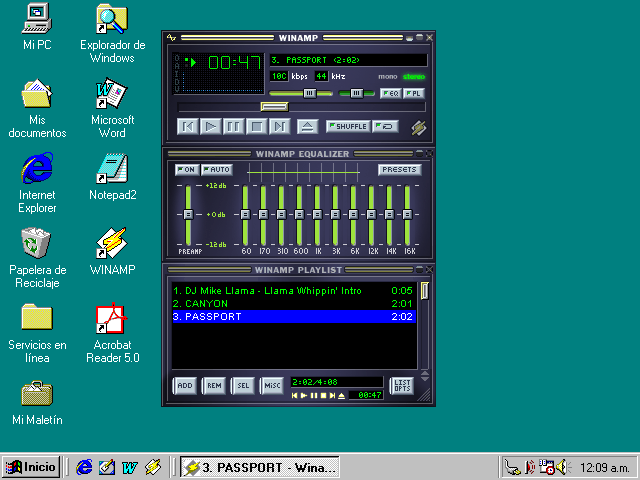
Task: Select Mis documentos desktop folder
Action: pyautogui.click(x=37, y=109)
